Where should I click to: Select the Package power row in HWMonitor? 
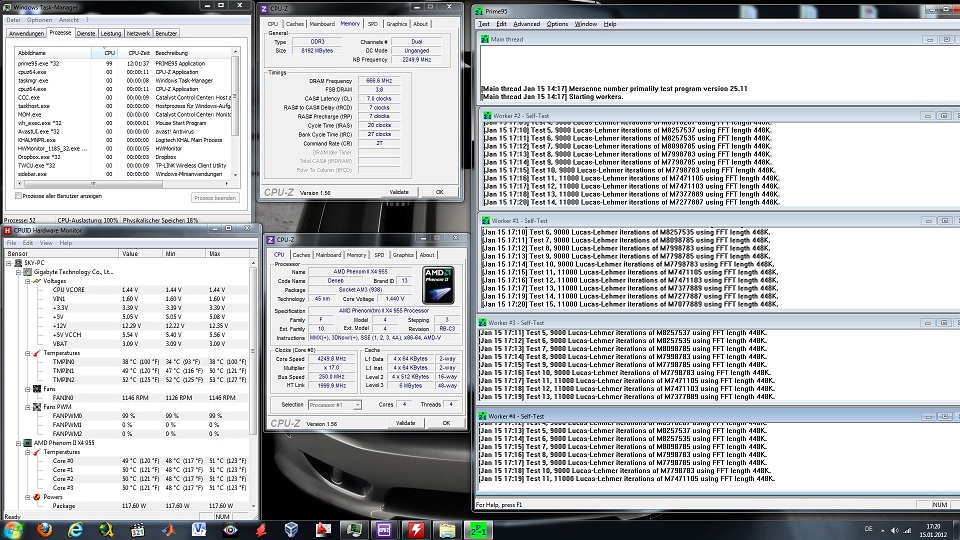(x=150, y=506)
